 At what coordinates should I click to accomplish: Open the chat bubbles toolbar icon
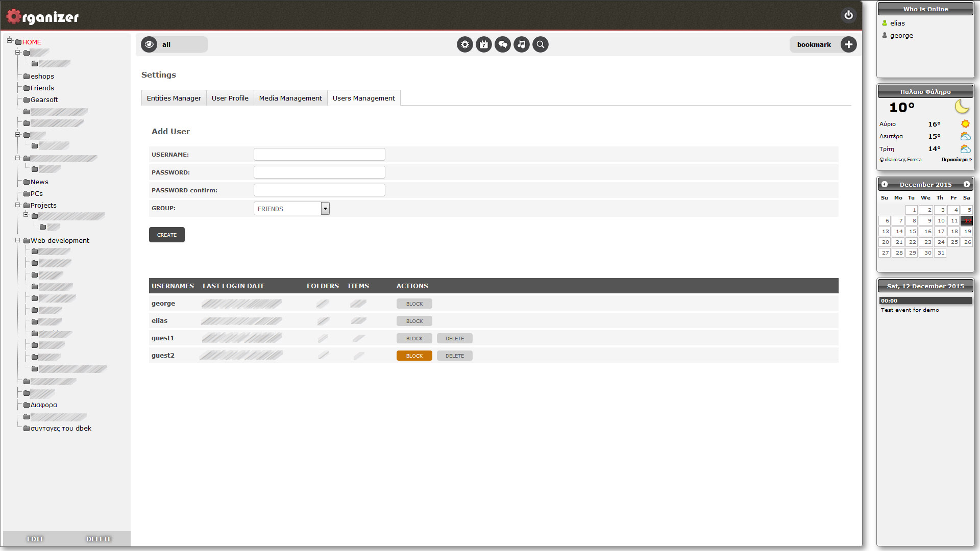[502, 44]
